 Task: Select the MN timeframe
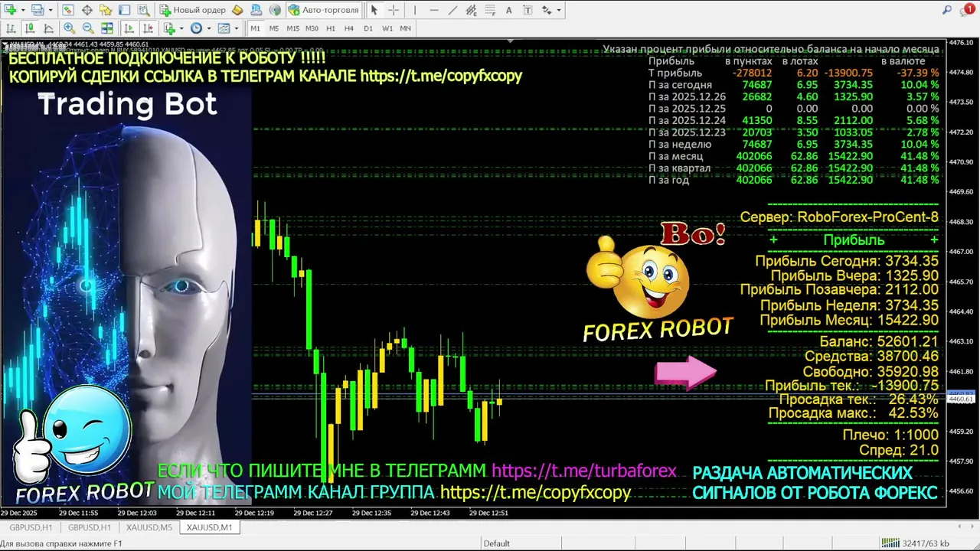405,28
